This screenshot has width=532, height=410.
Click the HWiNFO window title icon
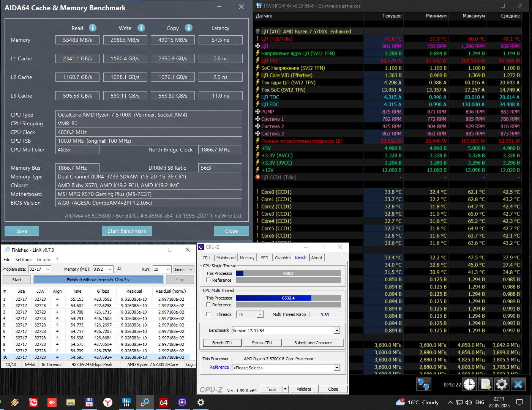pyautogui.click(x=259, y=6)
